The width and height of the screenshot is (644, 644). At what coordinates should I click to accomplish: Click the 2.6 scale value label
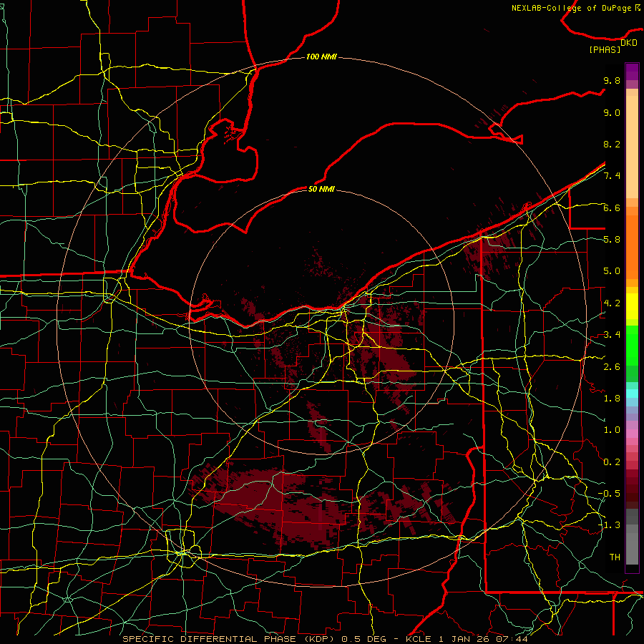[612, 367]
